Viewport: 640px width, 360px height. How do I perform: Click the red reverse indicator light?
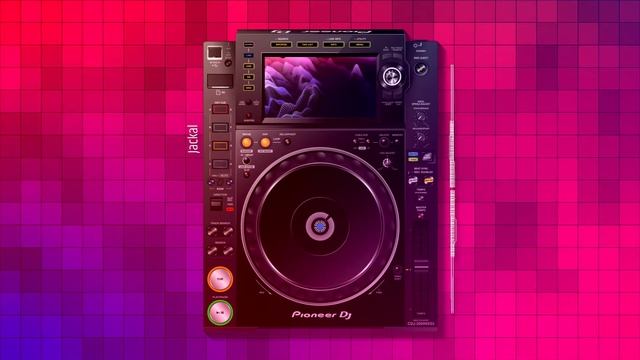coord(230,209)
